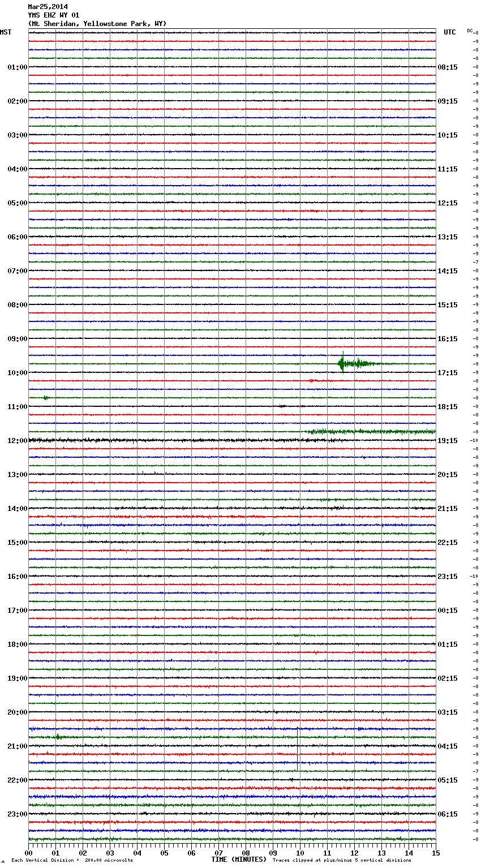Image resolution: width=481 pixels, height=868 pixels.
Task: Click the "17:00" MST time label
Action: (18, 611)
